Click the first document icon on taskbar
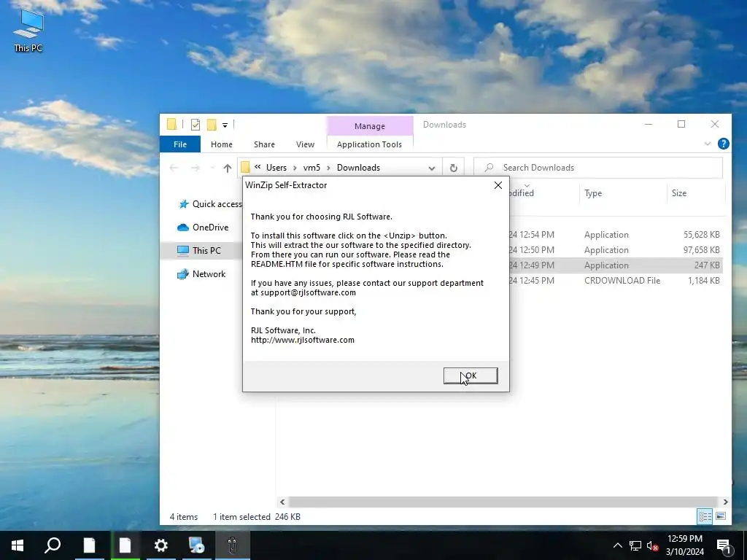Screen dimensions: 747x560 (89, 545)
